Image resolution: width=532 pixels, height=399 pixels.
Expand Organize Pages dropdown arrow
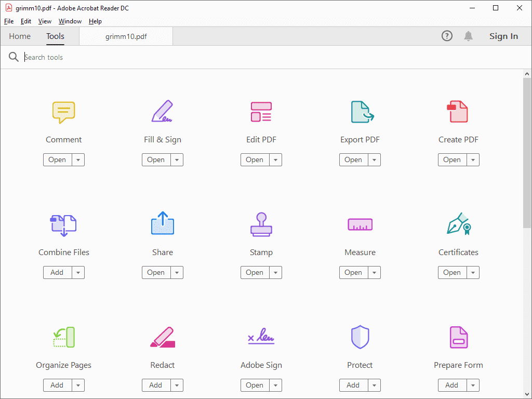[x=78, y=385]
